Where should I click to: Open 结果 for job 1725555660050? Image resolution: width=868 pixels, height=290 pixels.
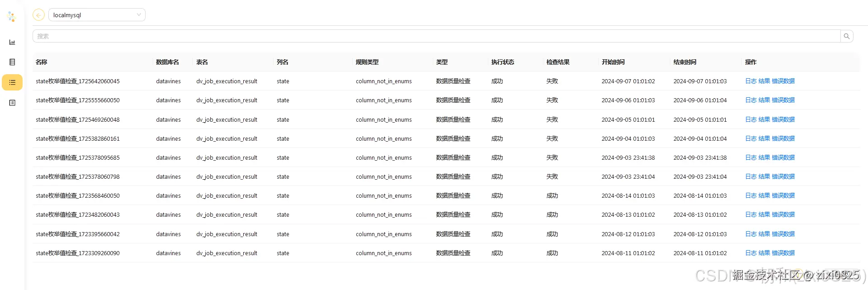click(764, 100)
